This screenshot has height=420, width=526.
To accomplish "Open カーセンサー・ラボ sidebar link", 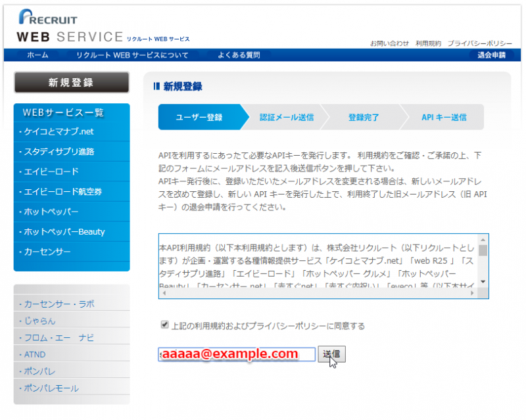I will pos(59,304).
